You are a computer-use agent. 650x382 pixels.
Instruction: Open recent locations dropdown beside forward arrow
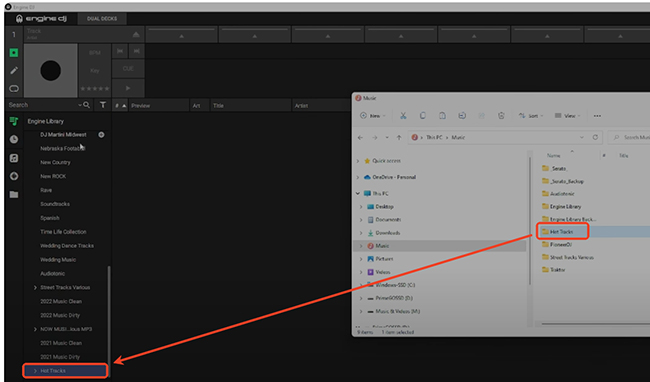387,137
